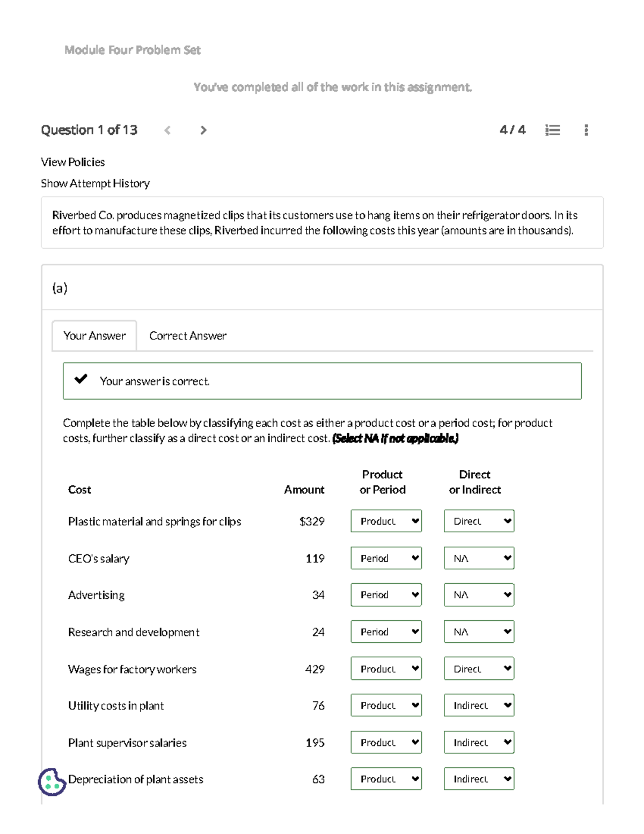Show Attempt History

tap(96, 183)
